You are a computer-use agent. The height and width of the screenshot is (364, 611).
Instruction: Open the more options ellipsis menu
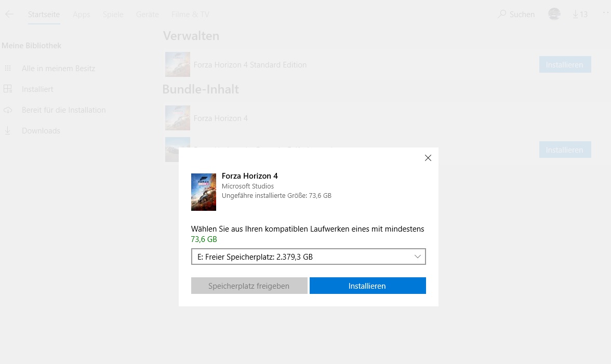[x=606, y=12]
